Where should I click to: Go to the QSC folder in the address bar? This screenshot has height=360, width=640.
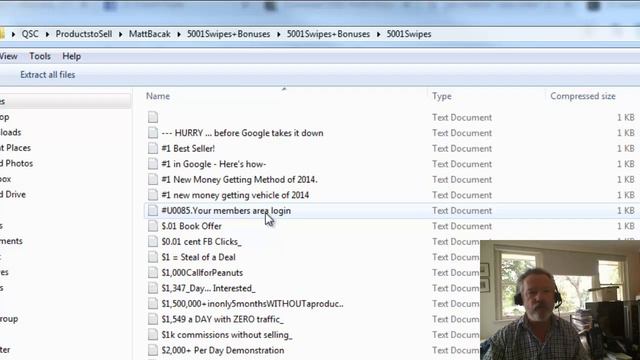click(x=30, y=34)
